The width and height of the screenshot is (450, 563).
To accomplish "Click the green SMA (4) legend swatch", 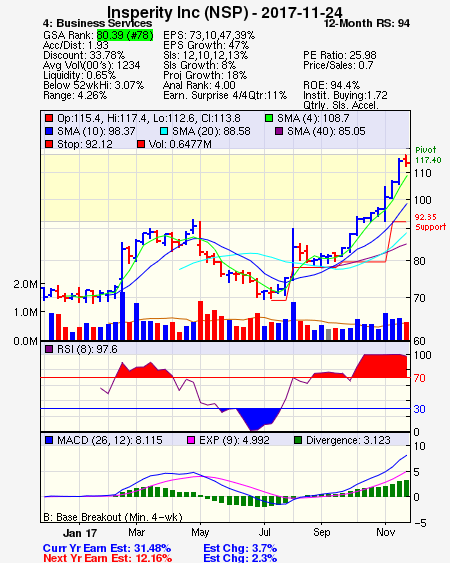I will [269, 118].
